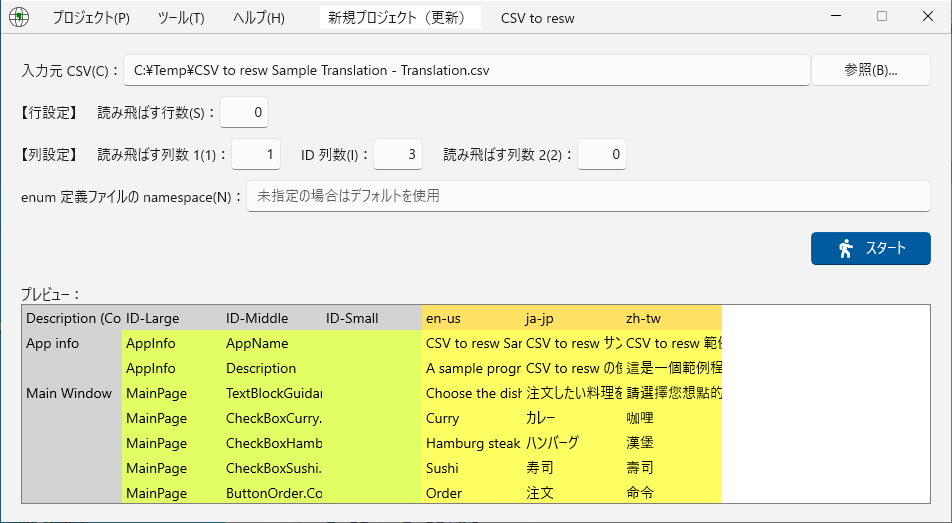Maximize the CSV to resw window

(882, 16)
